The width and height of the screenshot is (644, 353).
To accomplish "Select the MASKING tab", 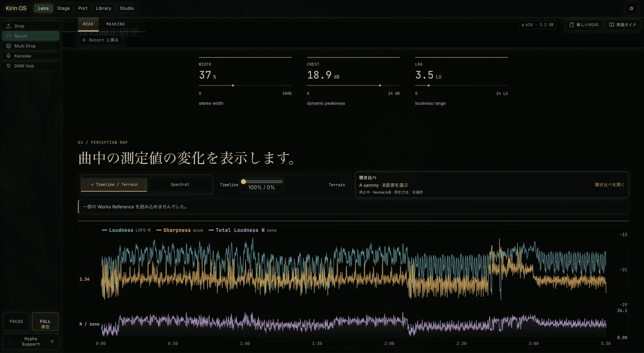I will (x=115, y=24).
